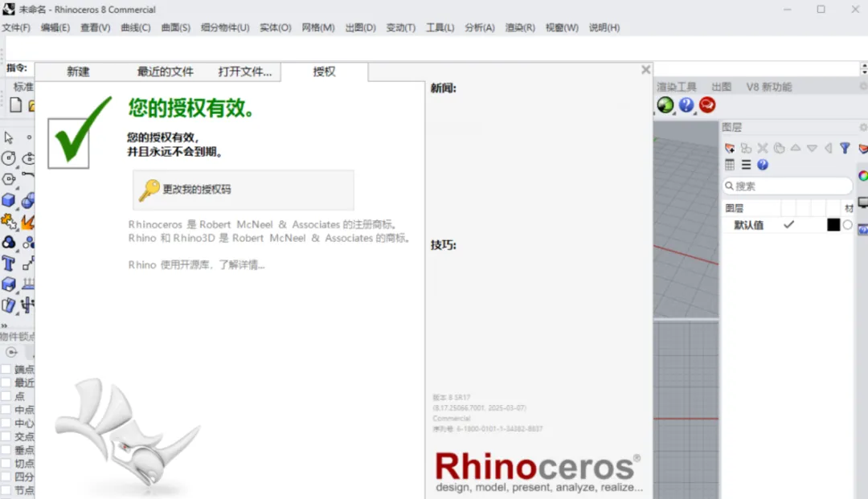Click the New file icon

pos(15,105)
